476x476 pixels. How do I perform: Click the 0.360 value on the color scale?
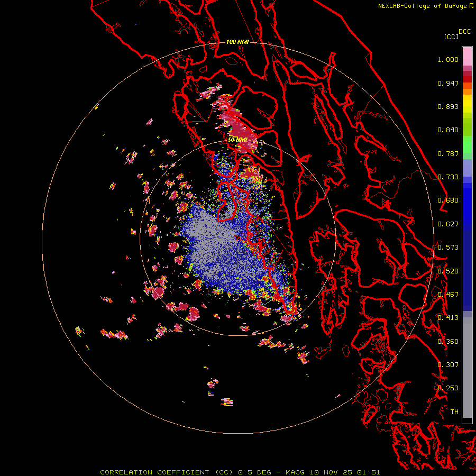(448, 342)
